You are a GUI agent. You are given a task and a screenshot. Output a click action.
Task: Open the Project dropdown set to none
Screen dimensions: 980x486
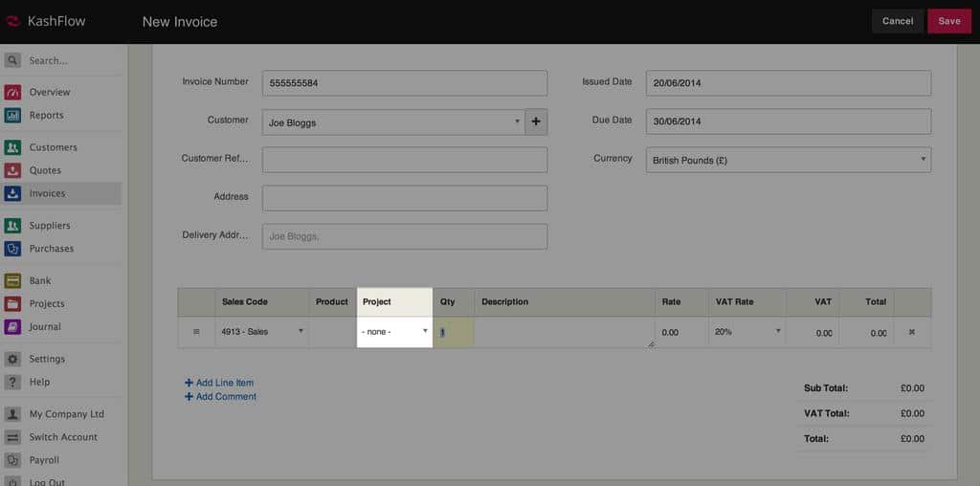pyautogui.click(x=394, y=332)
